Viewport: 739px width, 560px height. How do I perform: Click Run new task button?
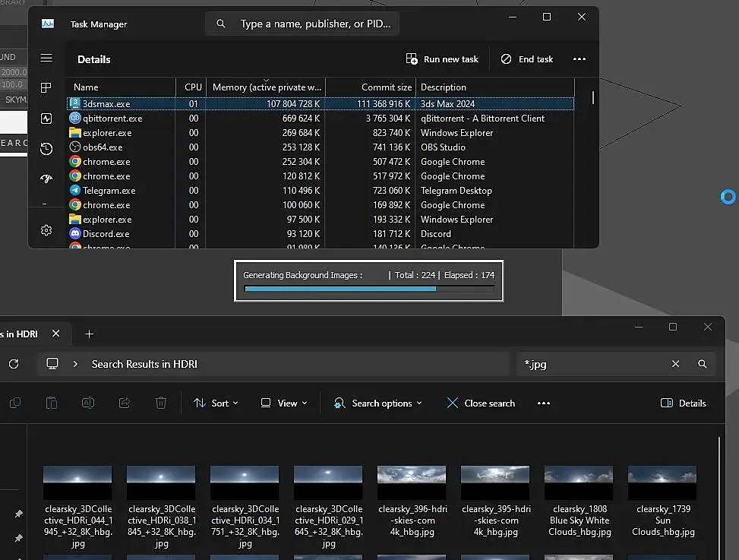point(442,59)
